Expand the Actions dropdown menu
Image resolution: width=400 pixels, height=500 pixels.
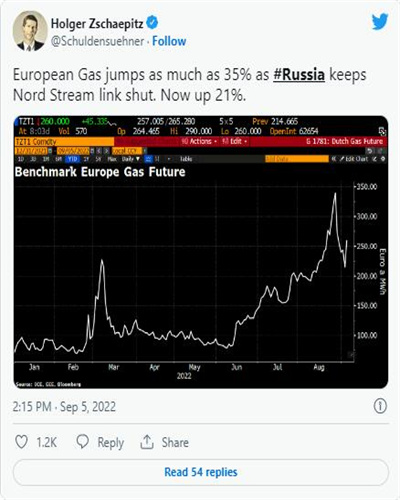[200, 142]
